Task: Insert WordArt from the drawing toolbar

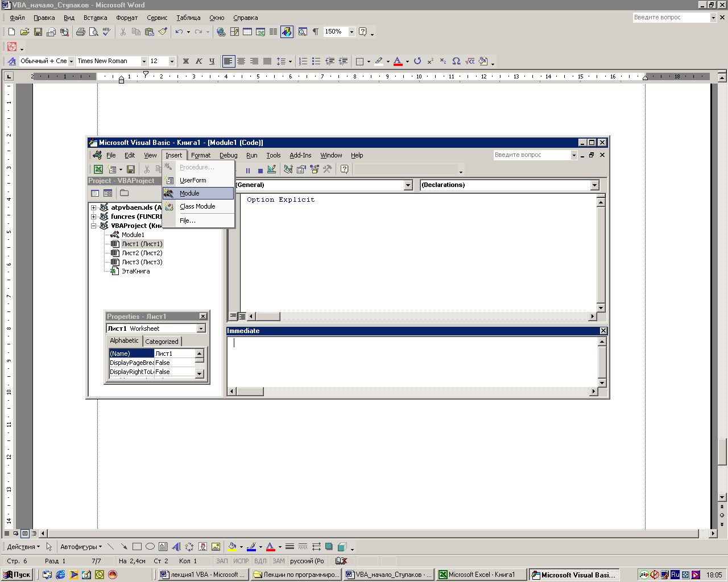Action: (176, 547)
